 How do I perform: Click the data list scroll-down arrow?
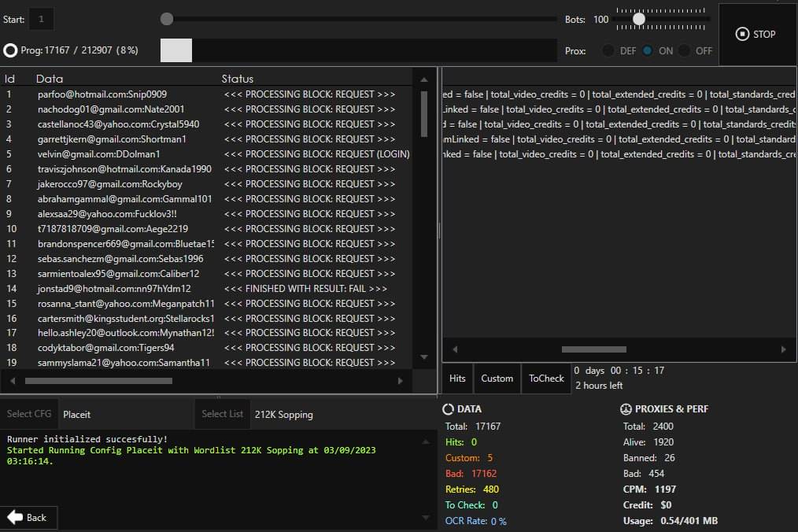[x=424, y=357]
